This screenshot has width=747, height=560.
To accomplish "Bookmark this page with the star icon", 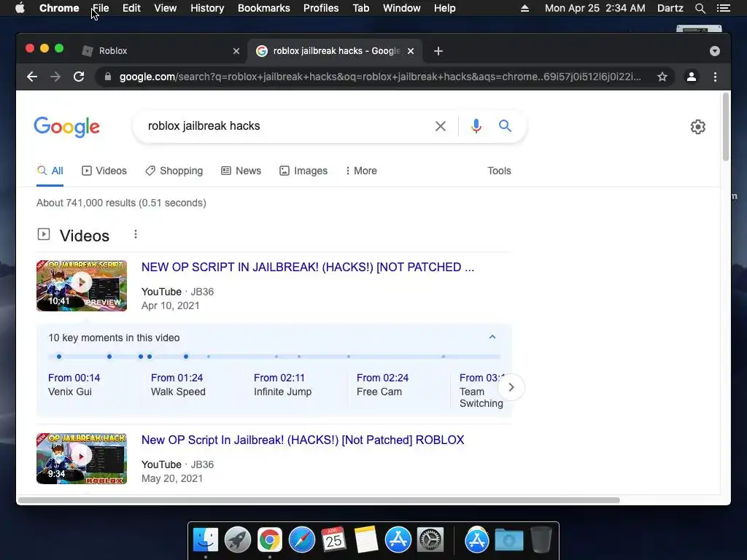I will coord(662,77).
